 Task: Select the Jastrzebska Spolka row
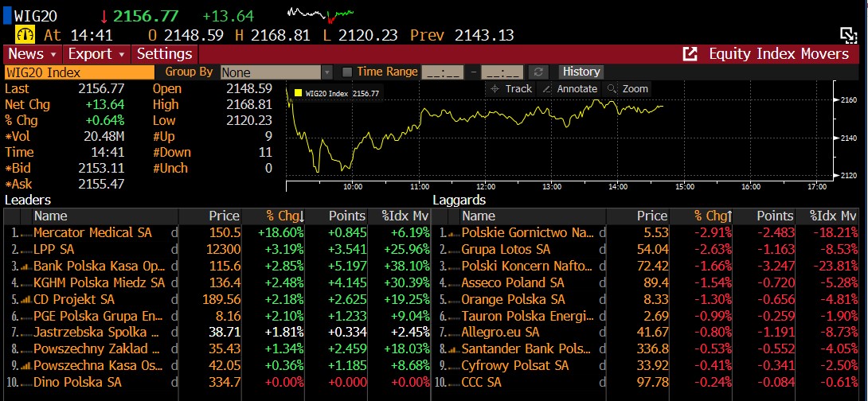[217, 333]
